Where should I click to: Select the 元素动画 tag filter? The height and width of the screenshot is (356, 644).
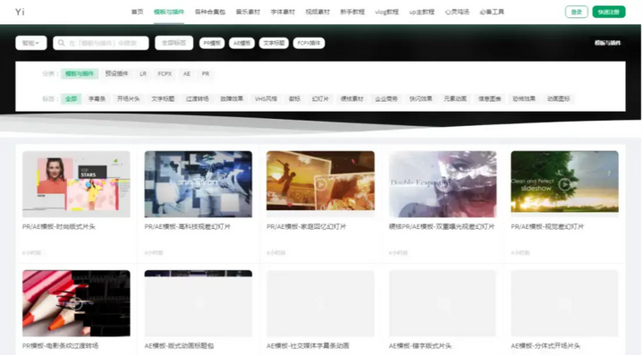pos(455,99)
